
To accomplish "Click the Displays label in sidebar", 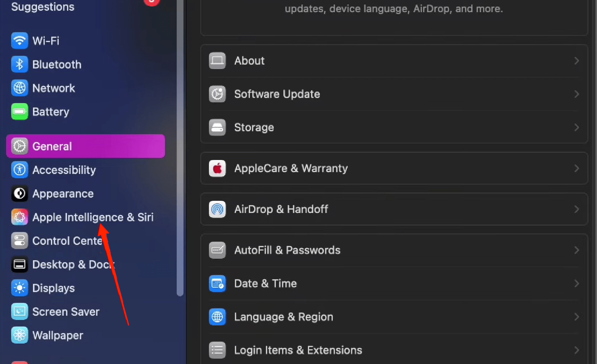I will click(x=54, y=288).
